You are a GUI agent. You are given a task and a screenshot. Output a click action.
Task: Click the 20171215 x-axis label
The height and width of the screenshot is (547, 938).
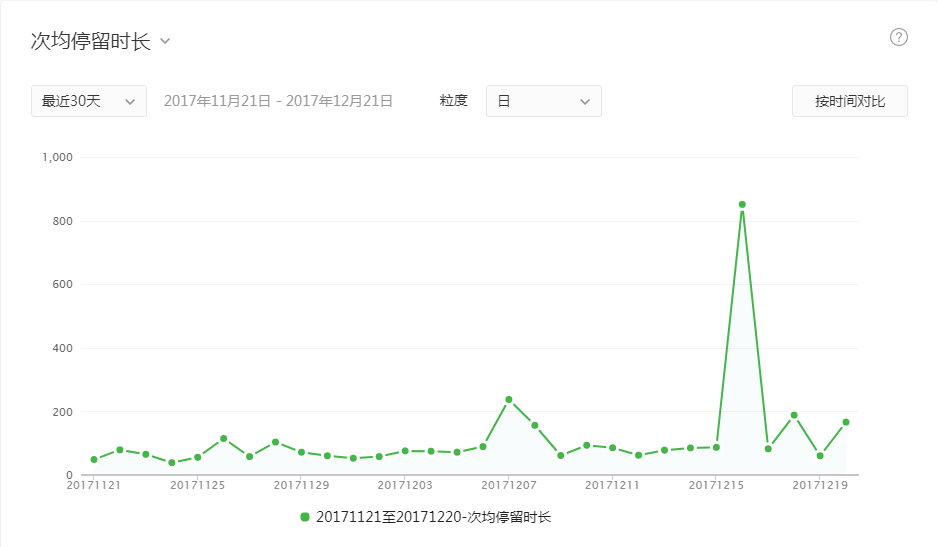(x=716, y=486)
